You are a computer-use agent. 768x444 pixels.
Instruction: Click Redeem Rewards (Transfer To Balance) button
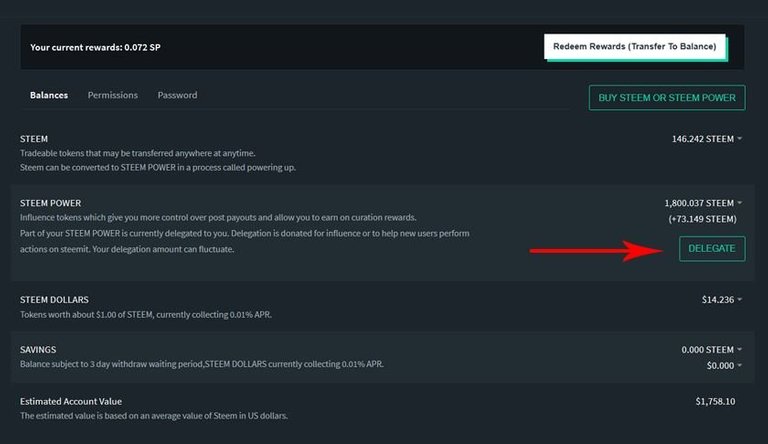[x=635, y=47]
